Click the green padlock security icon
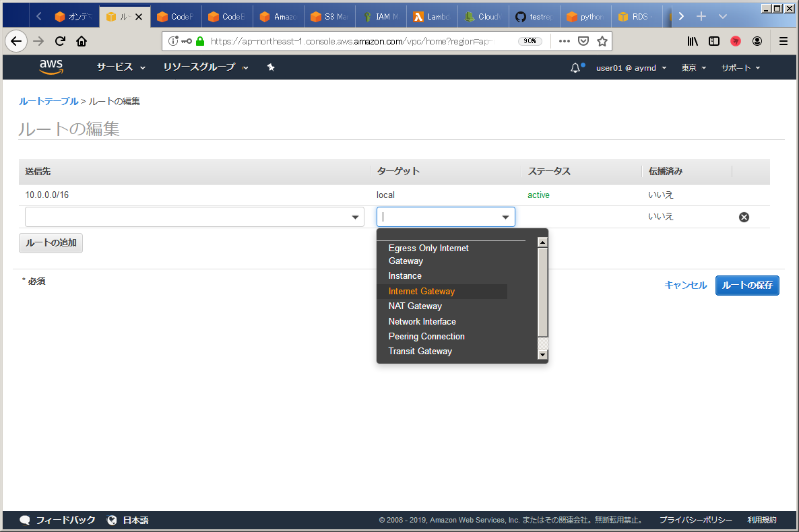Viewport: 799px width, 532px height. (x=200, y=41)
